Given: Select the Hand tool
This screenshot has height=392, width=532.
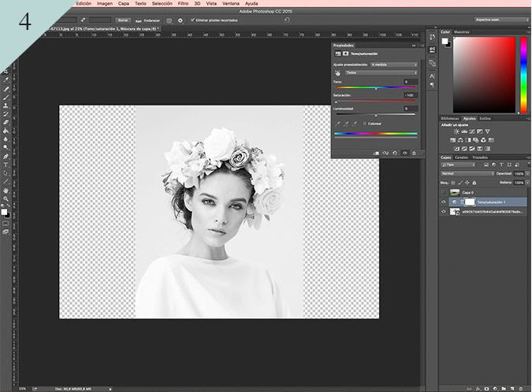Looking at the screenshot, I should (6, 190).
